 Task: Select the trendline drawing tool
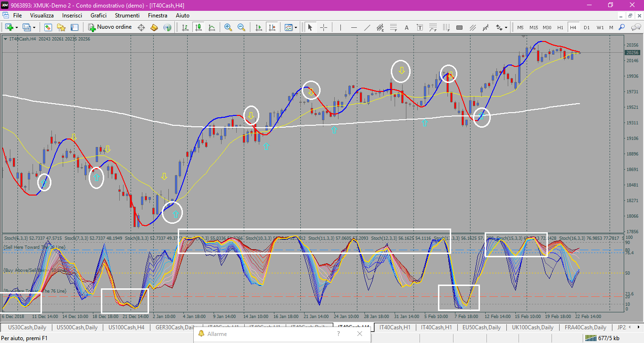[367, 27]
